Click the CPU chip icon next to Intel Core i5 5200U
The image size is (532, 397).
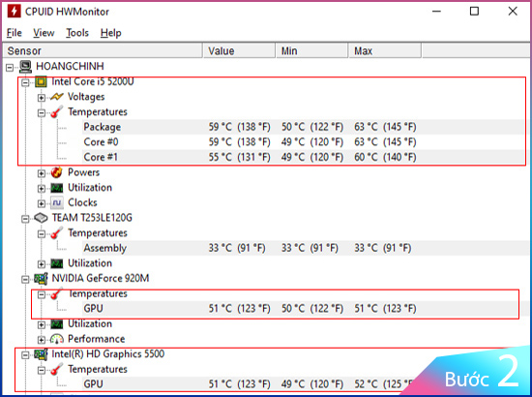(x=41, y=82)
